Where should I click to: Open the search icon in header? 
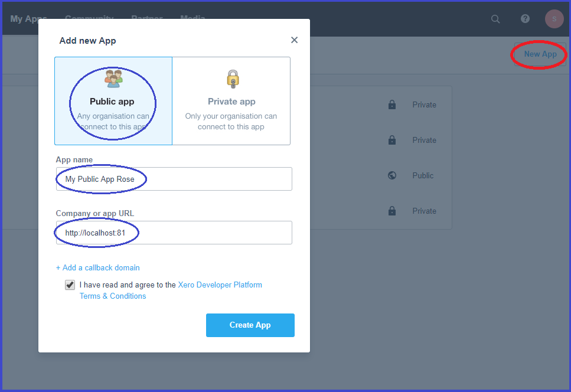[x=495, y=19]
